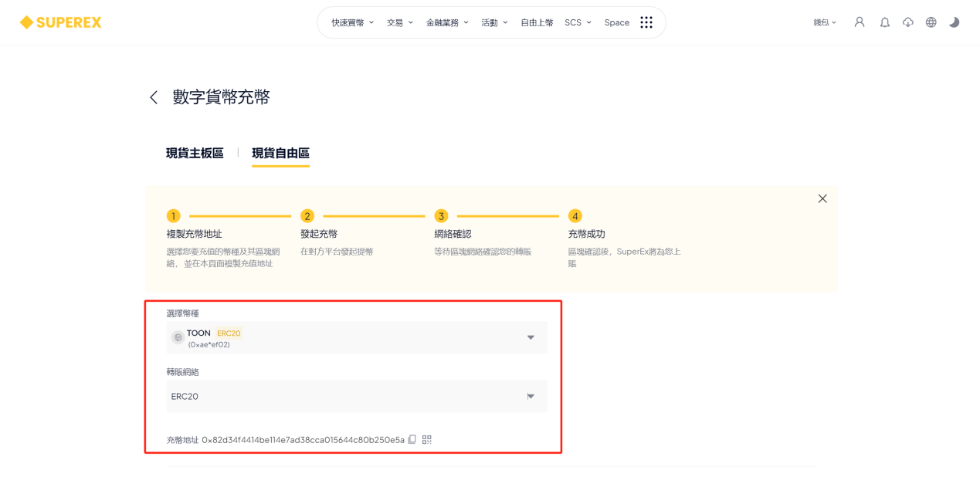Go to 自由上幣 page
The width and height of the screenshot is (980, 494).
tap(537, 22)
